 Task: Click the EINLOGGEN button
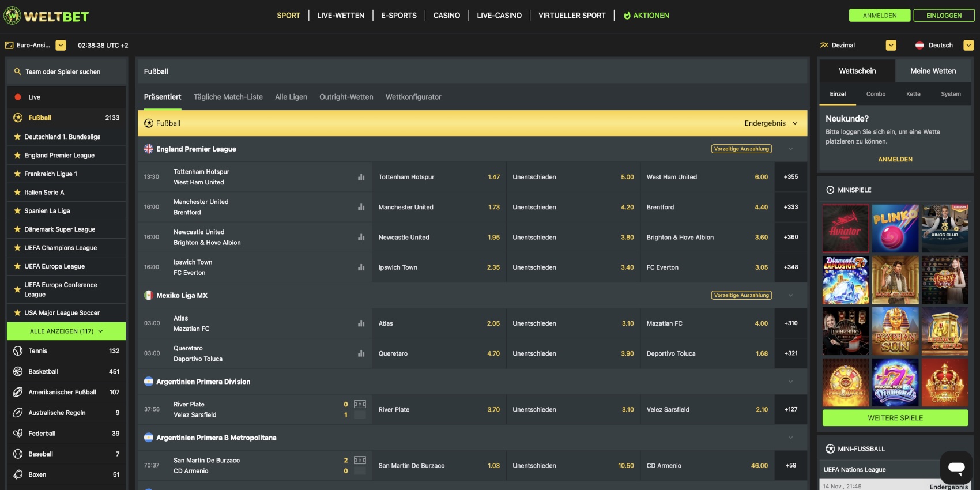click(944, 16)
